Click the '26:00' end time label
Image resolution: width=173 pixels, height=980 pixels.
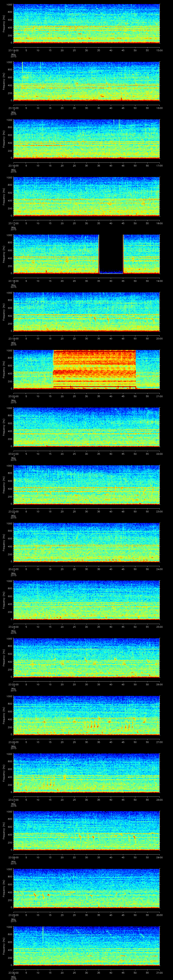pos(160,684)
